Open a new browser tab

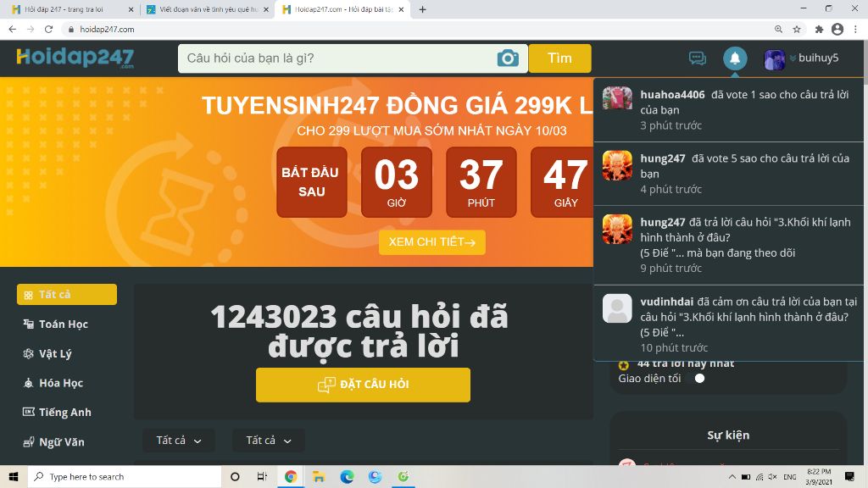click(x=422, y=9)
